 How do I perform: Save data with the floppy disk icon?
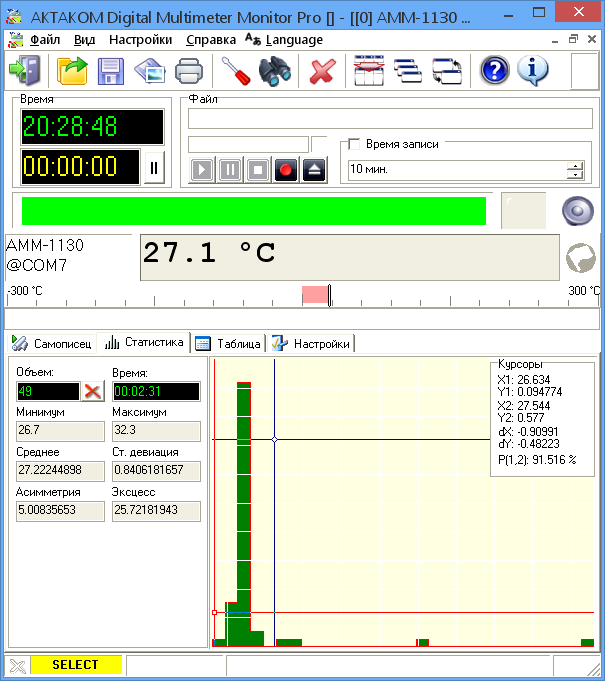(x=111, y=71)
